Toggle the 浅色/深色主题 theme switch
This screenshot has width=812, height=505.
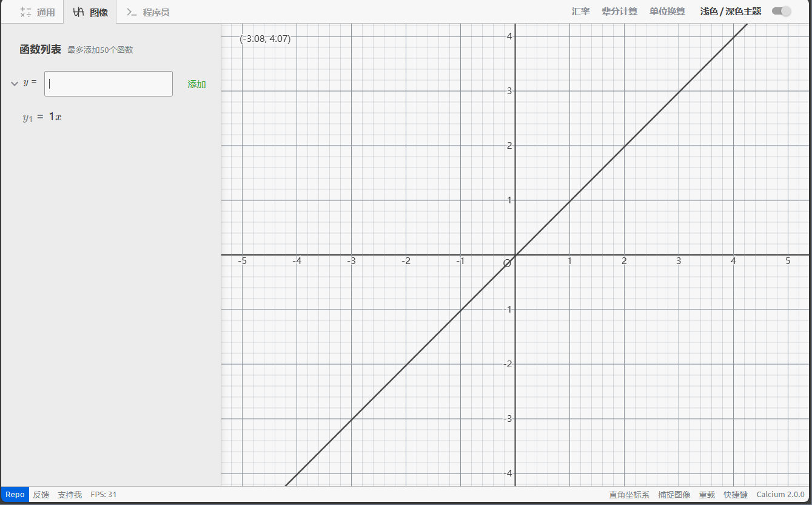pyautogui.click(x=781, y=11)
